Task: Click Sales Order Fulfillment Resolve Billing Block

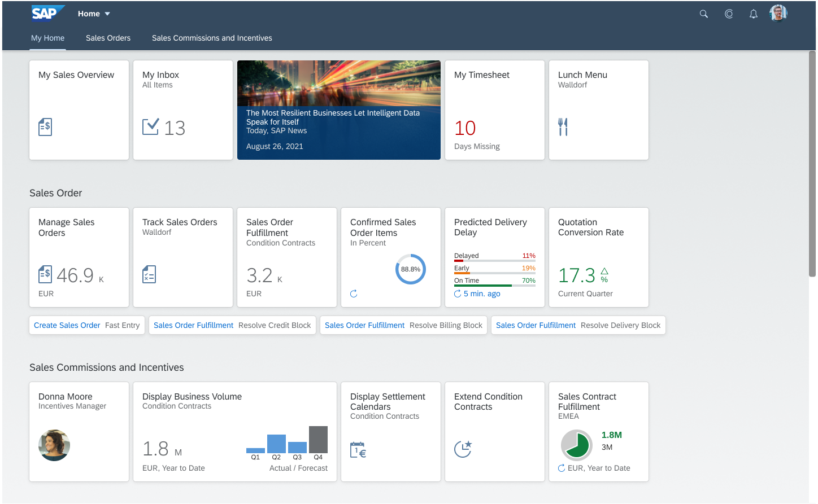Action: point(403,325)
